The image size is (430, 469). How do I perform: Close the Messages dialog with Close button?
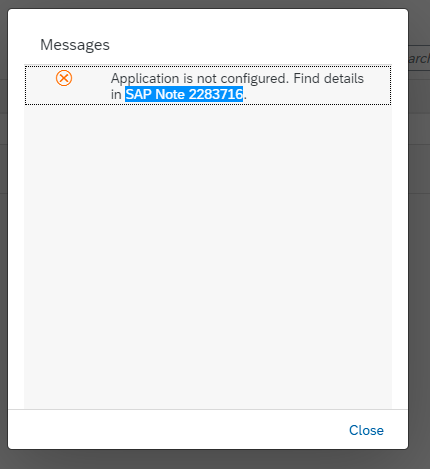pos(366,430)
